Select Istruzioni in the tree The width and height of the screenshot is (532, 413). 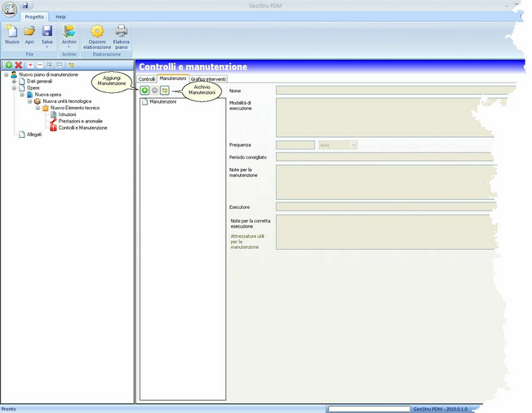coord(67,114)
